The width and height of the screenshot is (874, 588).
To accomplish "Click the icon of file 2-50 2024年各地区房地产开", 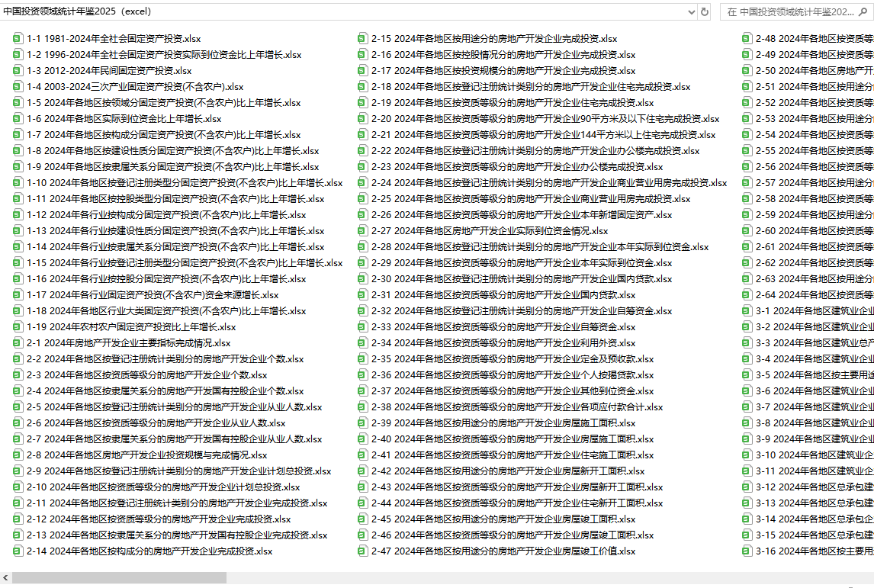I will pyautogui.click(x=747, y=71).
